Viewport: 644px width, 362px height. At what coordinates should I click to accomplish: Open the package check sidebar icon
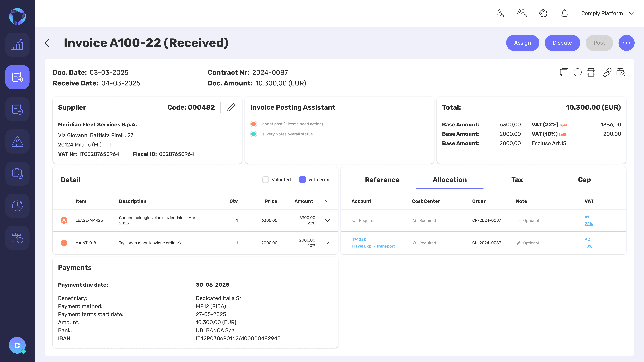(17, 238)
